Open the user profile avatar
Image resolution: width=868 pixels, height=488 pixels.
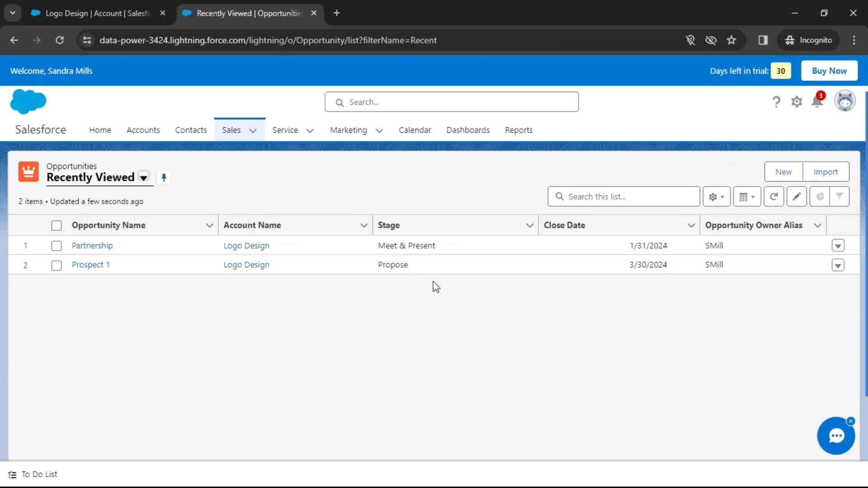(844, 101)
